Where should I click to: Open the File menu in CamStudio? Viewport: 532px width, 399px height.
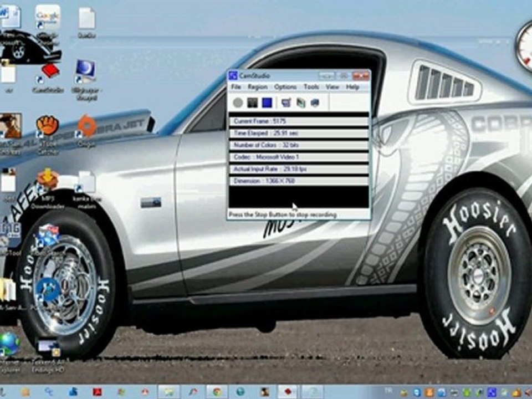(236, 87)
